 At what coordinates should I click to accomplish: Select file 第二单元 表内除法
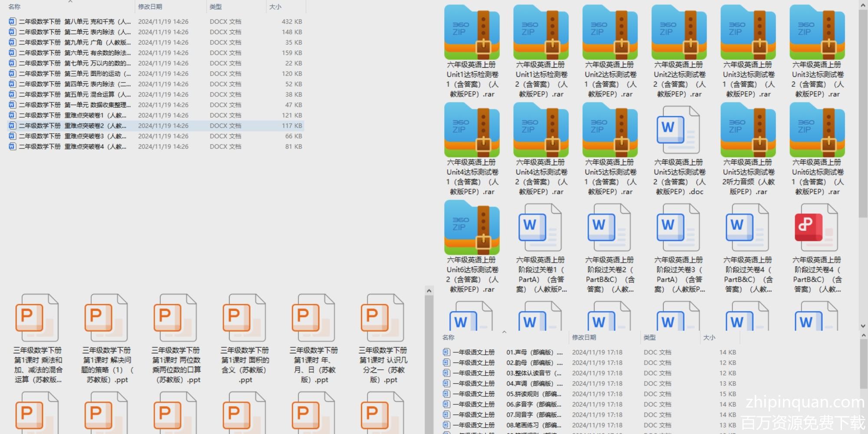[156, 32]
